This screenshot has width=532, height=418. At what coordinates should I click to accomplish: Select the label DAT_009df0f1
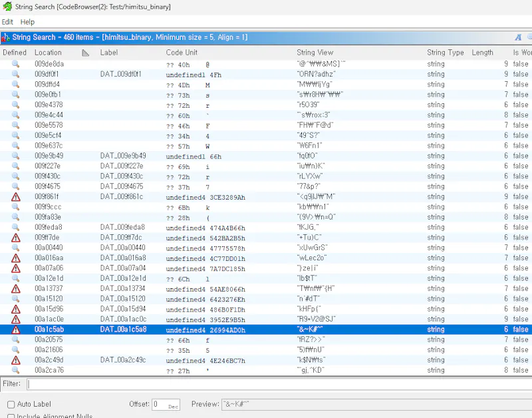click(121, 74)
